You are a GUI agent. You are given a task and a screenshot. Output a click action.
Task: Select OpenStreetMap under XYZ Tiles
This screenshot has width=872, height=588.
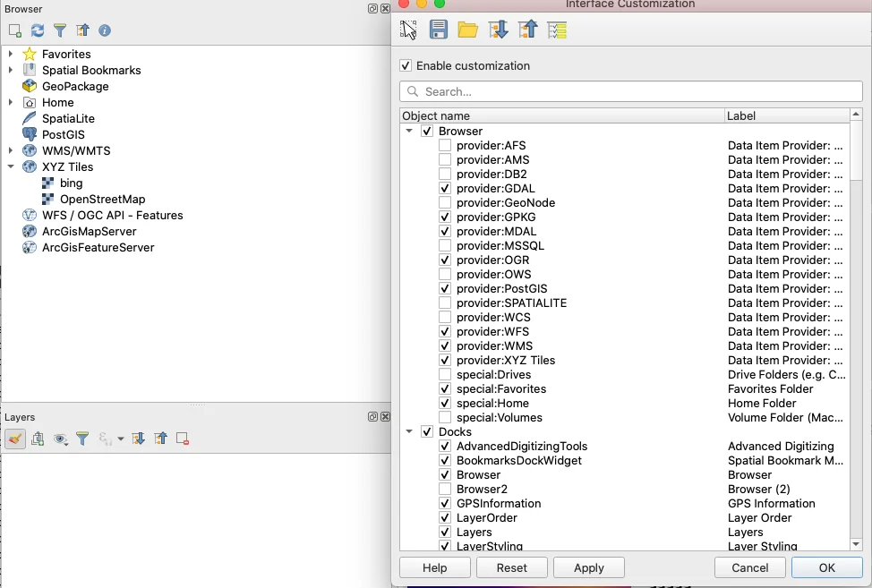pyautogui.click(x=102, y=199)
